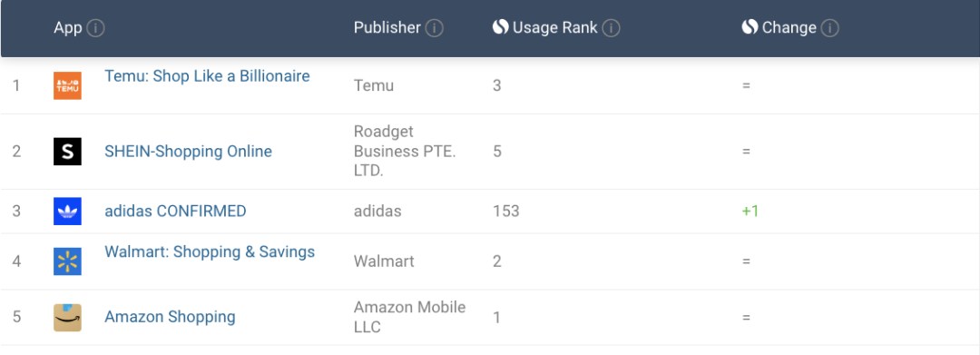Click the info icon beside Change header
980x355 pixels.
pyautogui.click(x=830, y=28)
